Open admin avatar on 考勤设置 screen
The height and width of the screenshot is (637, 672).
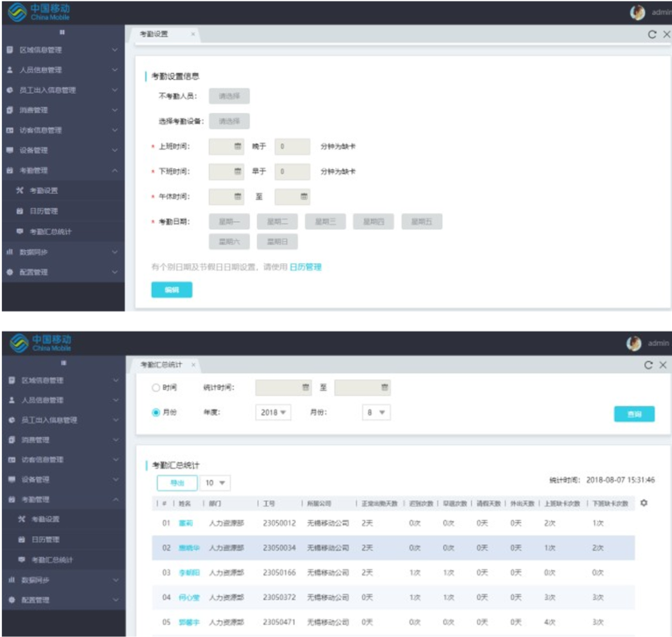pos(637,12)
